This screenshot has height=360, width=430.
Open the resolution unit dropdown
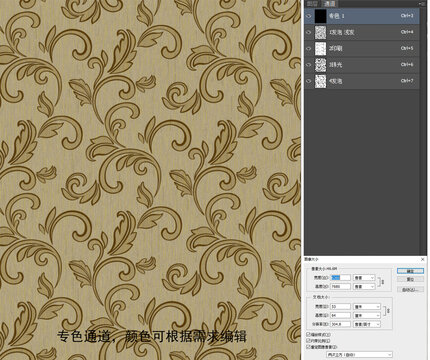[367, 324]
